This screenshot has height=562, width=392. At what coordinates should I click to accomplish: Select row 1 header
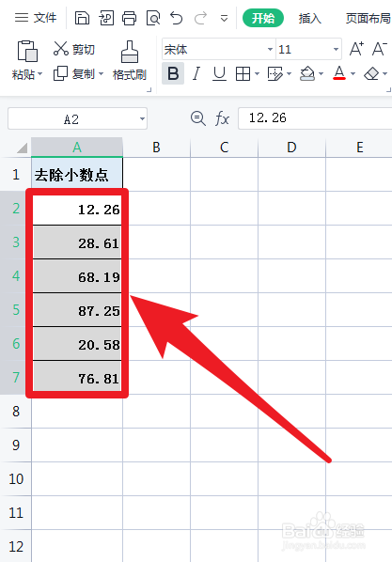tap(16, 175)
